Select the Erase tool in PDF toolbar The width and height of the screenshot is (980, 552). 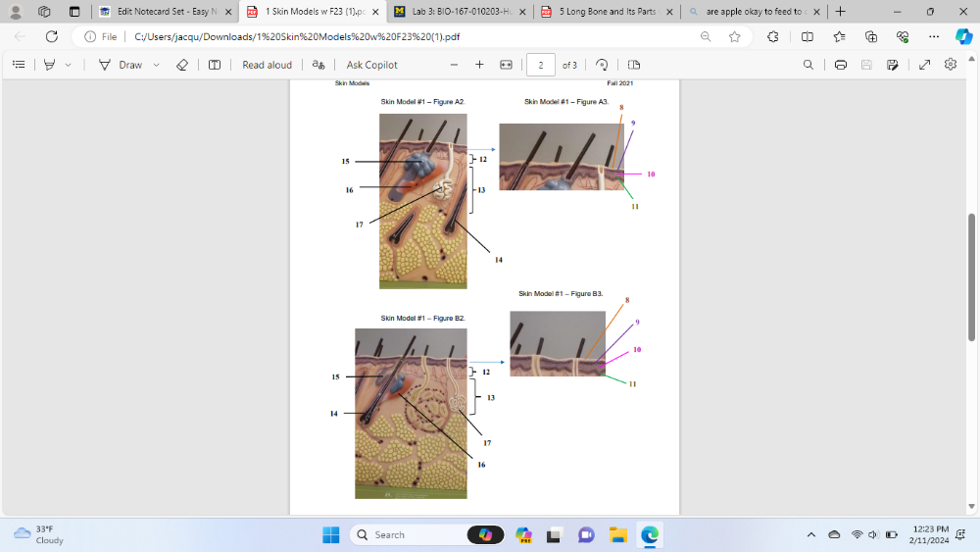click(181, 65)
